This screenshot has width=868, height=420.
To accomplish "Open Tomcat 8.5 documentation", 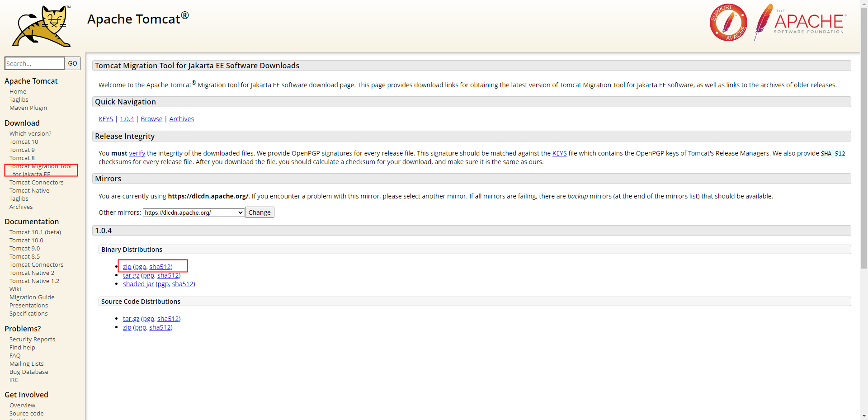I will [25, 256].
